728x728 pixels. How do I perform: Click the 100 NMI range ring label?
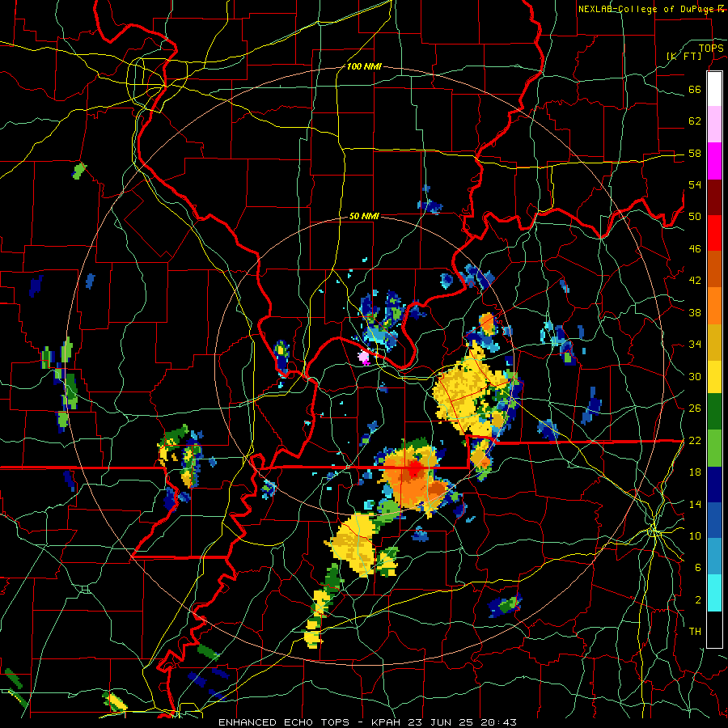[364, 67]
